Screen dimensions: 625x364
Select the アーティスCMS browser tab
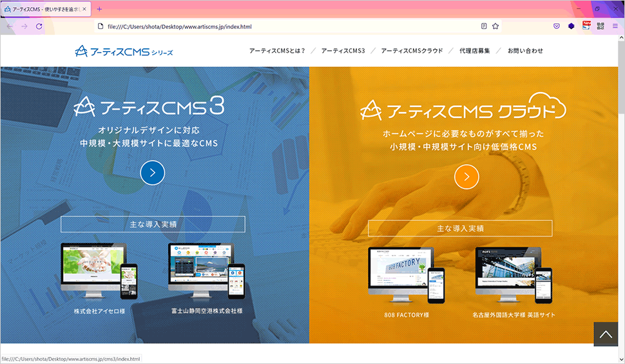(45, 9)
